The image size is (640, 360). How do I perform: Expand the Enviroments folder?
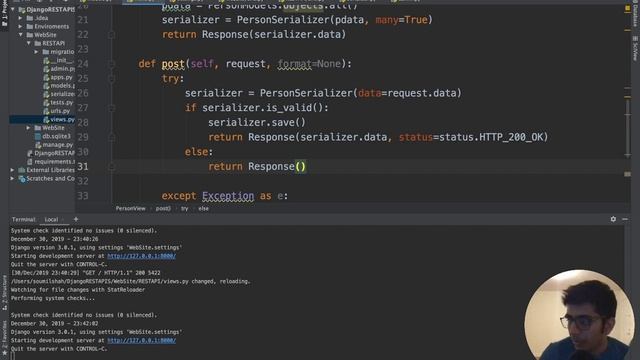click(20, 27)
